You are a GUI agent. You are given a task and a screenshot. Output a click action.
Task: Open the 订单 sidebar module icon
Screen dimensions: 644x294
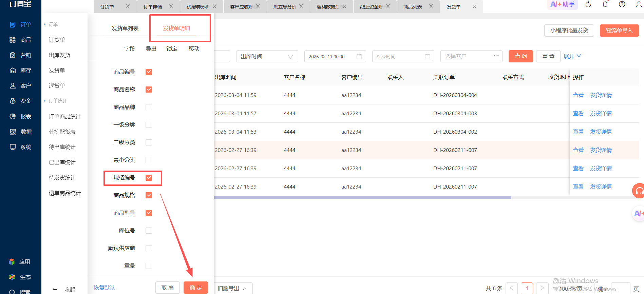coord(13,25)
